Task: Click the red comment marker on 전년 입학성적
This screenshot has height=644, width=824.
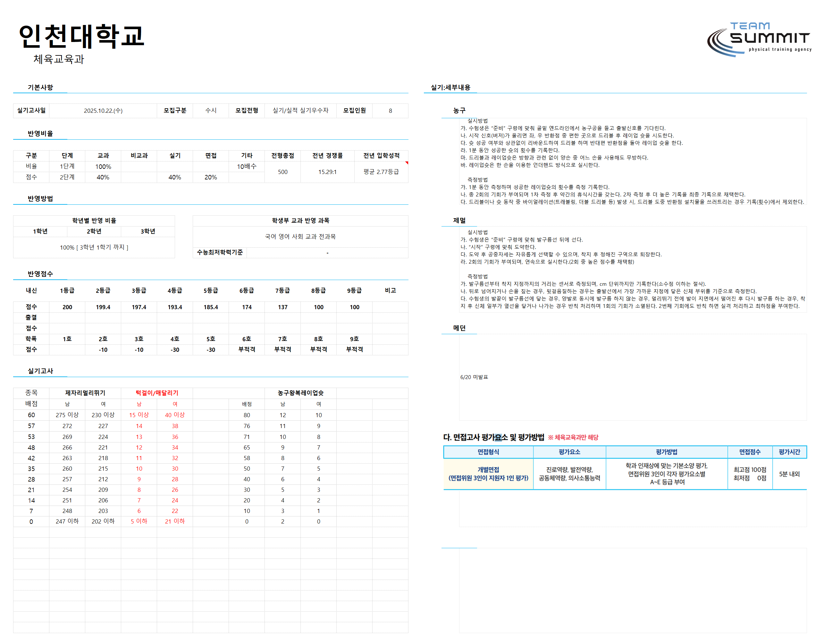Action: (407, 163)
